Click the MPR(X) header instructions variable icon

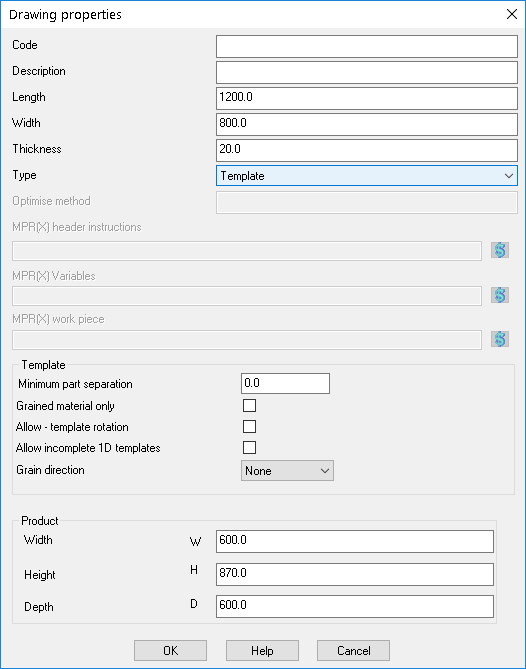500,250
